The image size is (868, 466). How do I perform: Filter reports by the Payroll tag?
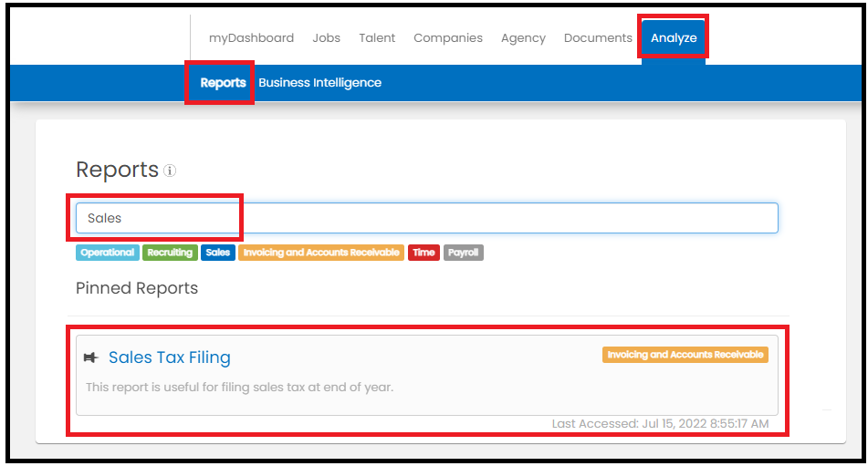tap(464, 253)
